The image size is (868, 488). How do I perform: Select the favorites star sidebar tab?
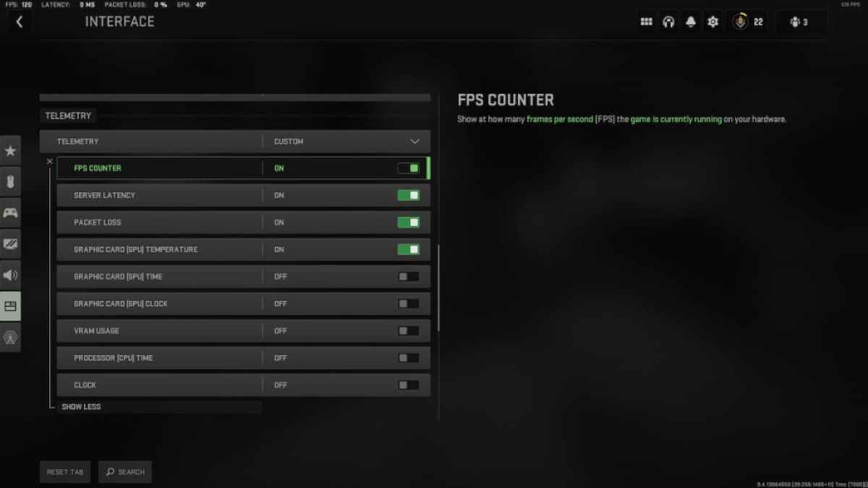coord(10,150)
